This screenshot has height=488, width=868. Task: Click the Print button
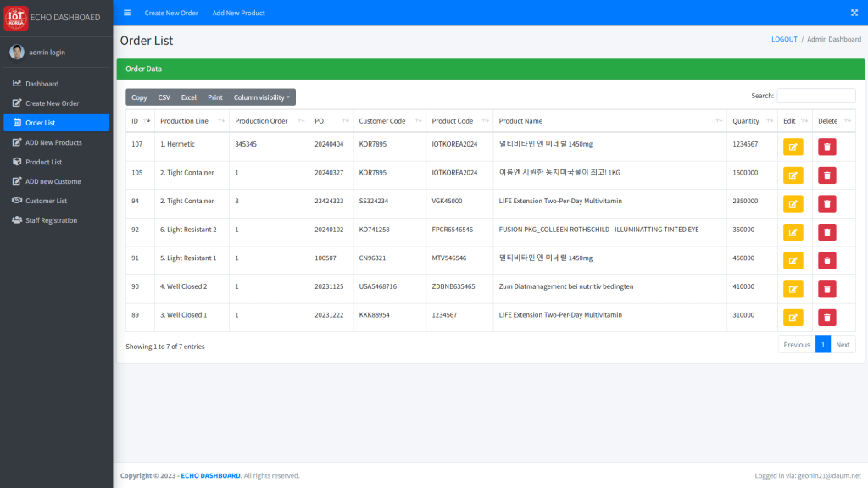click(x=215, y=97)
